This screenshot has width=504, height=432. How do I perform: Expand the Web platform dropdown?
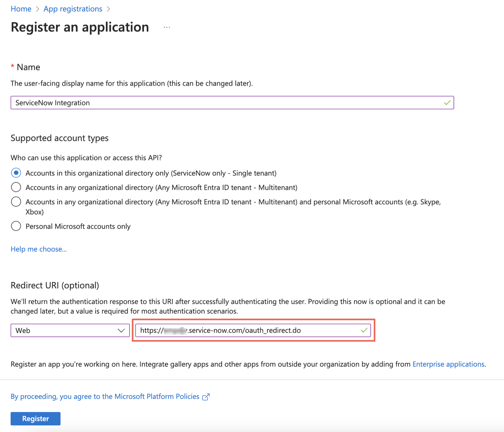pyautogui.click(x=70, y=330)
